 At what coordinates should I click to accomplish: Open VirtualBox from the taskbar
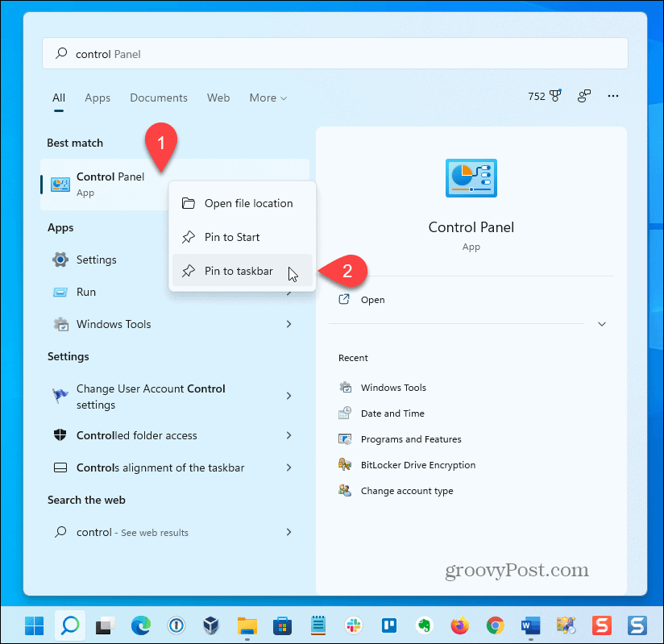tap(211, 625)
